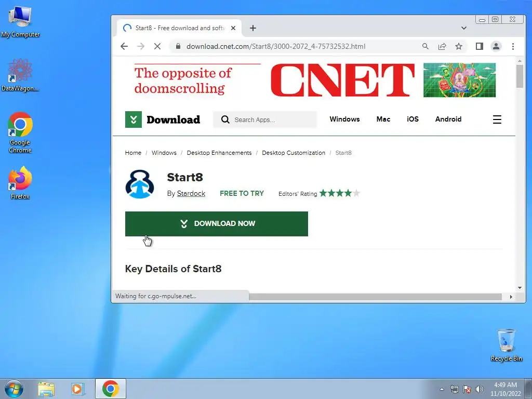Open Windows Explorer from the taskbar
532x399 pixels.
click(x=46, y=389)
